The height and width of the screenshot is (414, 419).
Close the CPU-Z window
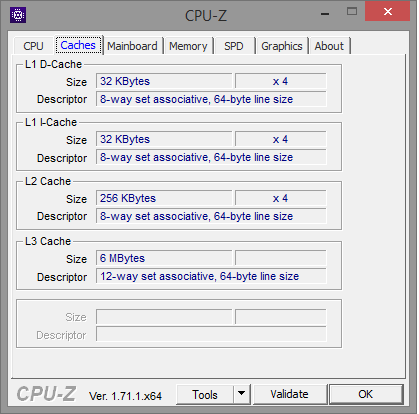coord(387,11)
